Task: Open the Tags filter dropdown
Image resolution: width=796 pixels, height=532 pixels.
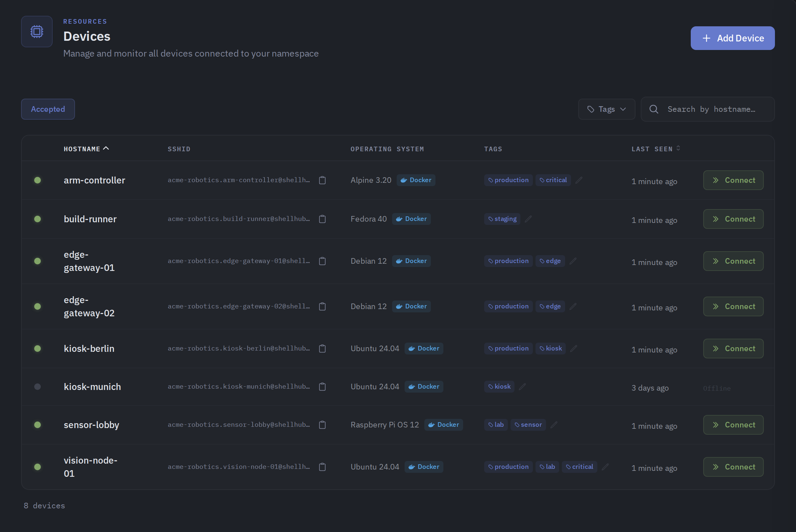Action: 607,109
